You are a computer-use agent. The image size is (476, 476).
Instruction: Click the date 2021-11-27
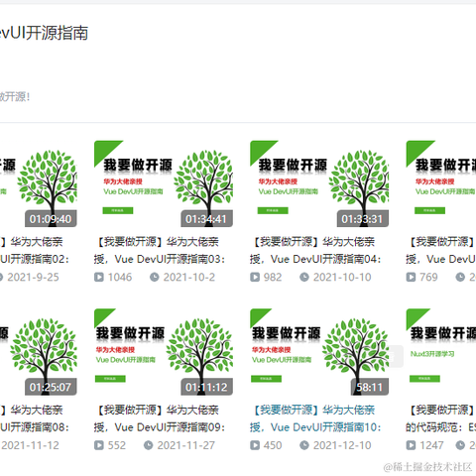click(x=186, y=445)
